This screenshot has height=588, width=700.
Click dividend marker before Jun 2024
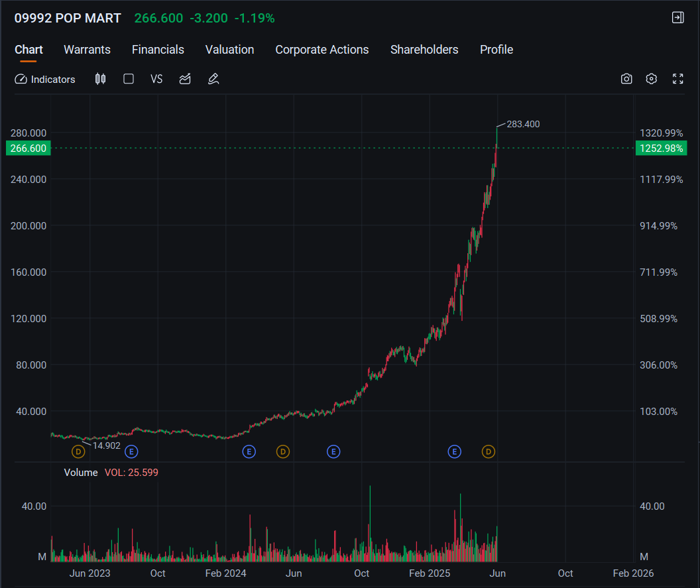283,452
